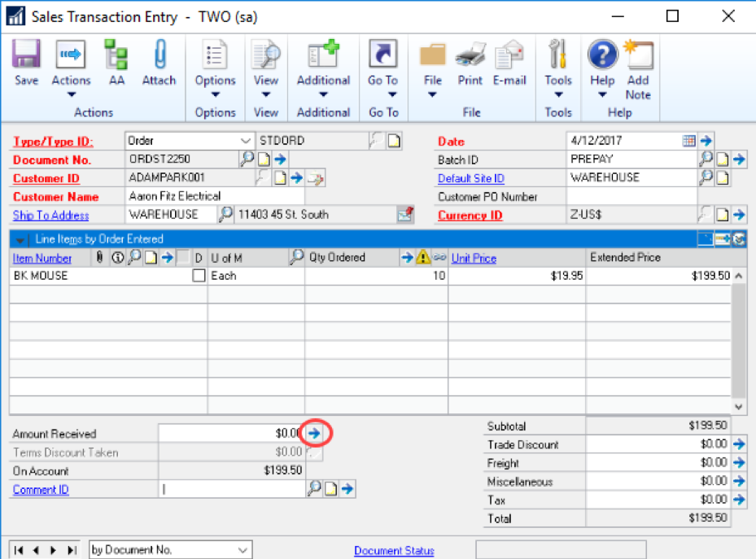
Task: Open the 'by Document No.' sort dropdown
Action: 243,550
